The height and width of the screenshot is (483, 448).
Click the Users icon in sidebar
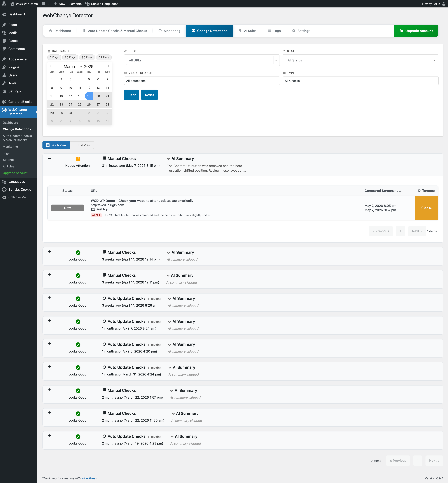point(4,75)
